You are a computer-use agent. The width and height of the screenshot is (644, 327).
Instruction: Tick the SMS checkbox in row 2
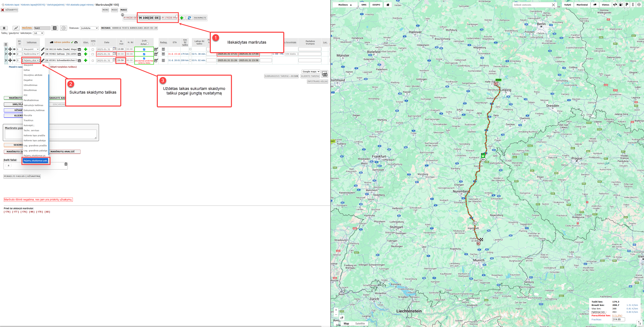click(93, 54)
